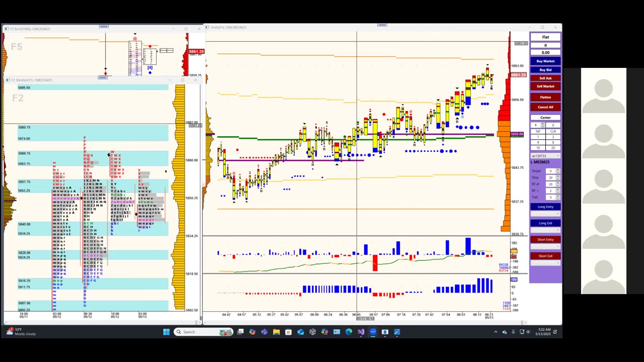Click the 5840.00 level in F2 chart
644x362 pixels.
[x=24, y=224]
